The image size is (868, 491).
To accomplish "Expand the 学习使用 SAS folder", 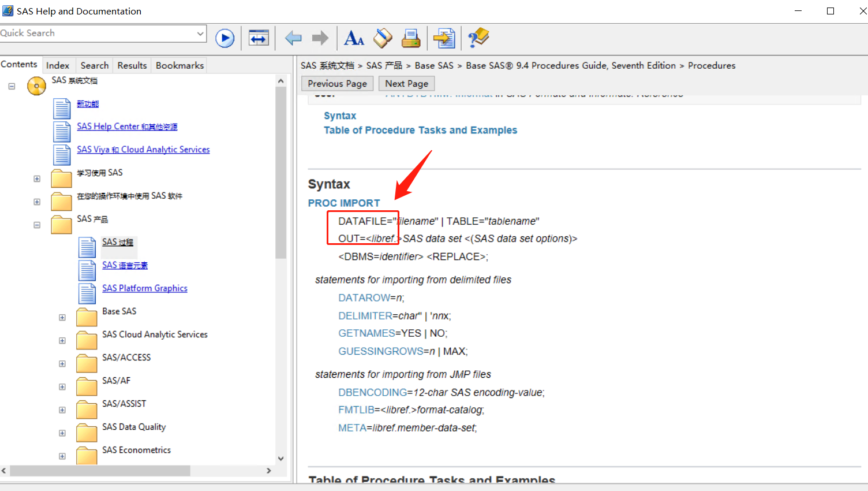I will 37,179.
